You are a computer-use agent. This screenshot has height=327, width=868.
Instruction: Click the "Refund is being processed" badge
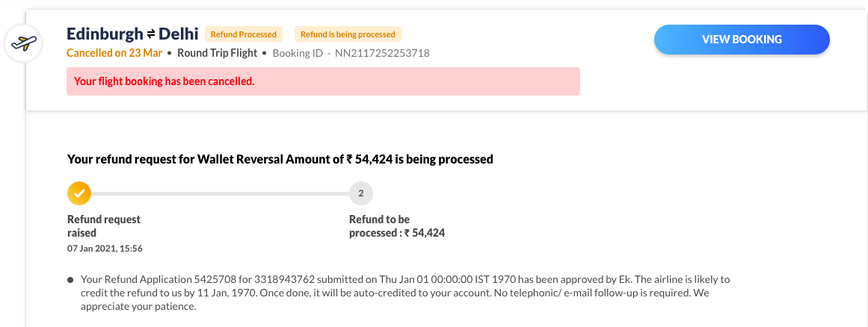point(348,34)
